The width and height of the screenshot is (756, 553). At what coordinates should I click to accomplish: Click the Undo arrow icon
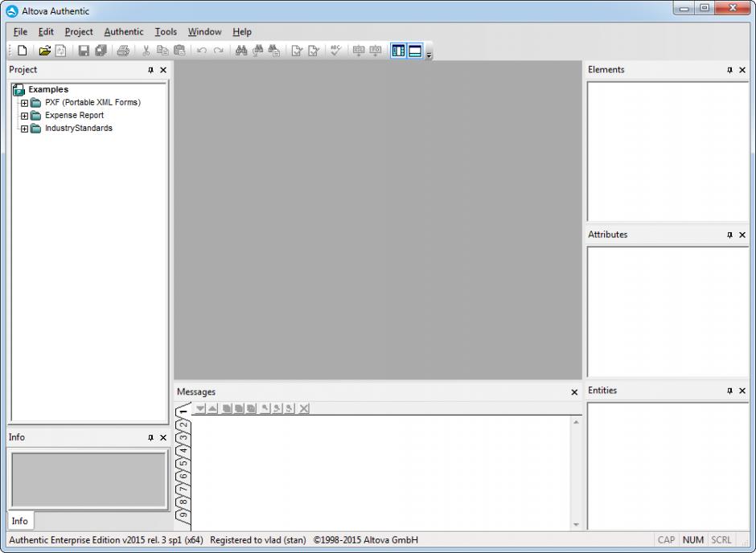click(202, 51)
